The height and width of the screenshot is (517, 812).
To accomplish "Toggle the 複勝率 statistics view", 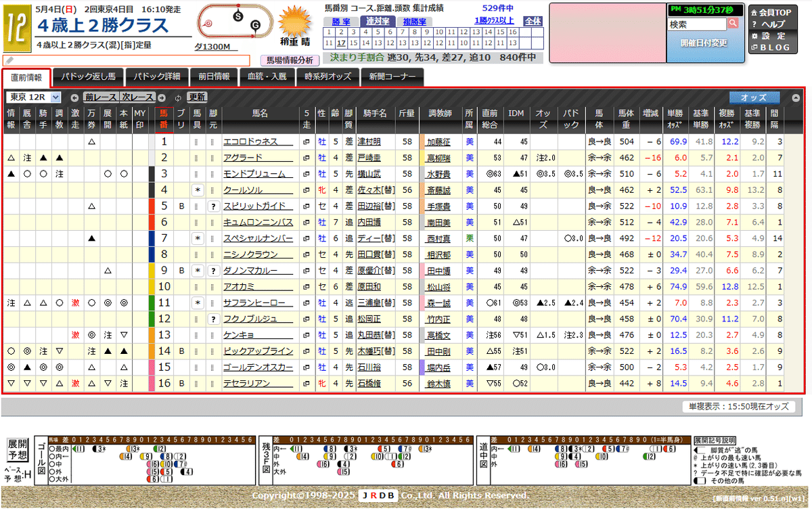I will (x=415, y=21).
